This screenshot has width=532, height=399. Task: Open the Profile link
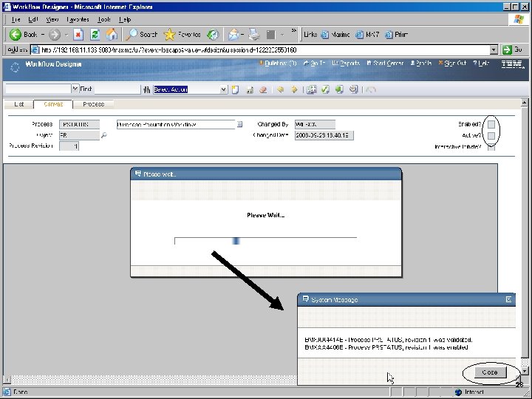coord(420,64)
